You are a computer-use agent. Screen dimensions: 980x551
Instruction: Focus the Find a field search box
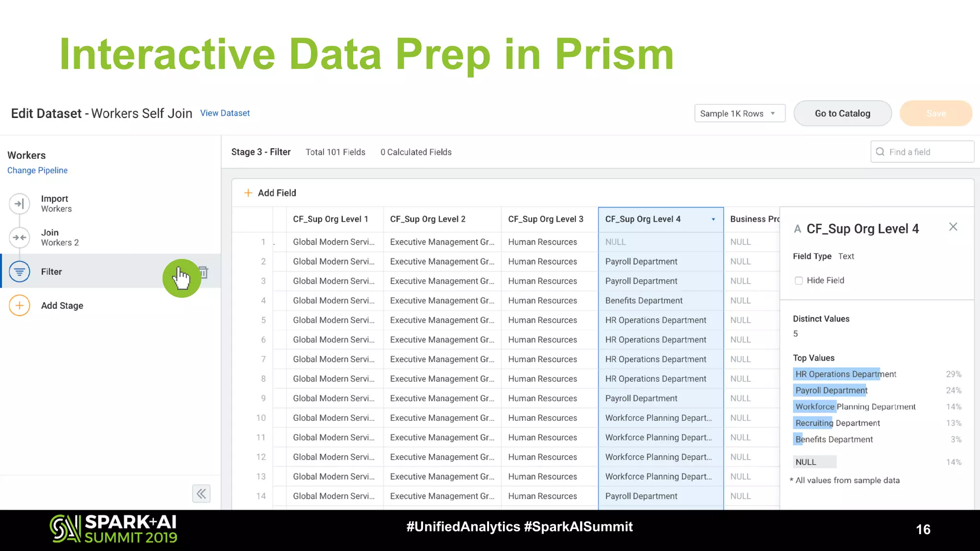point(922,152)
